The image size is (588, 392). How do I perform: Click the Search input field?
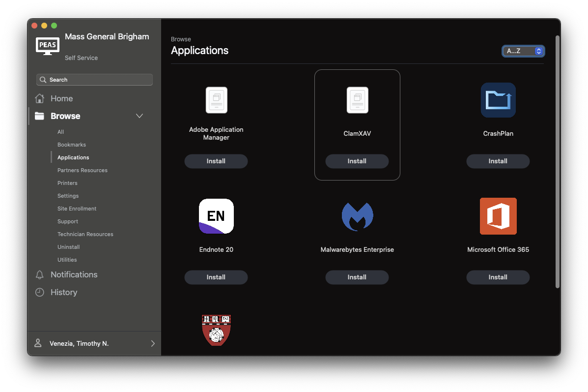(x=94, y=80)
